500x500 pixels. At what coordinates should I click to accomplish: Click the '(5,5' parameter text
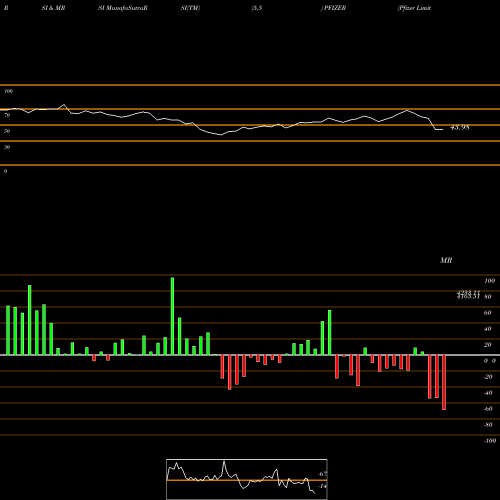click(x=257, y=8)
